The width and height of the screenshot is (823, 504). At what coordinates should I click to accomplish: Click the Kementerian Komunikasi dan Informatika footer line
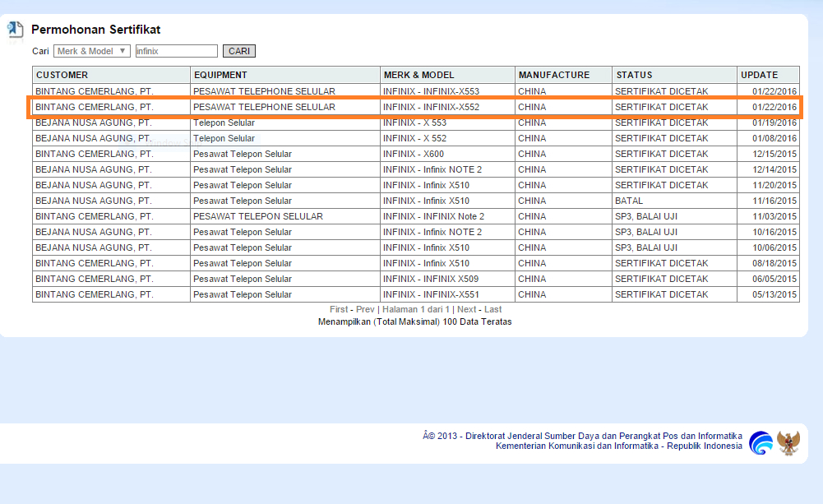tap(619, 446)
